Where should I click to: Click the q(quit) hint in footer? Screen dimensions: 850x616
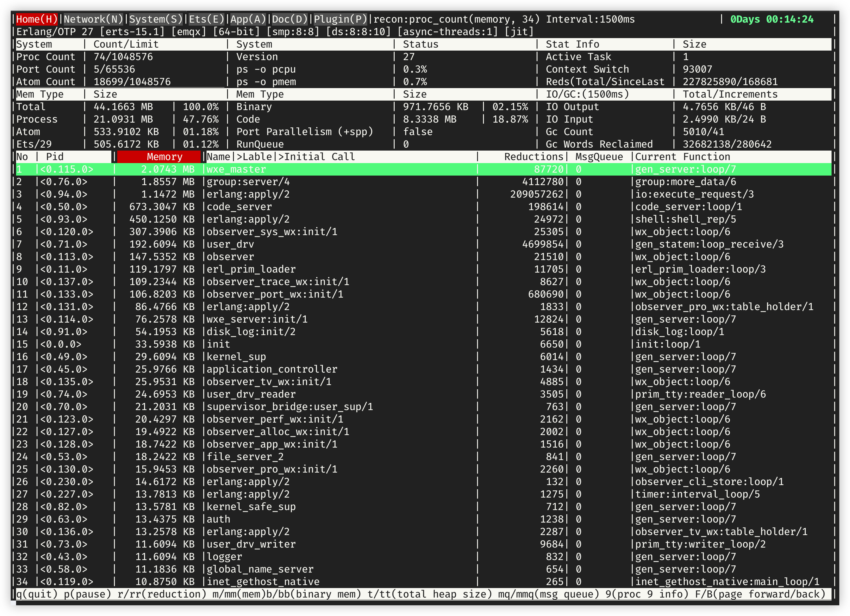pos(37,594)
